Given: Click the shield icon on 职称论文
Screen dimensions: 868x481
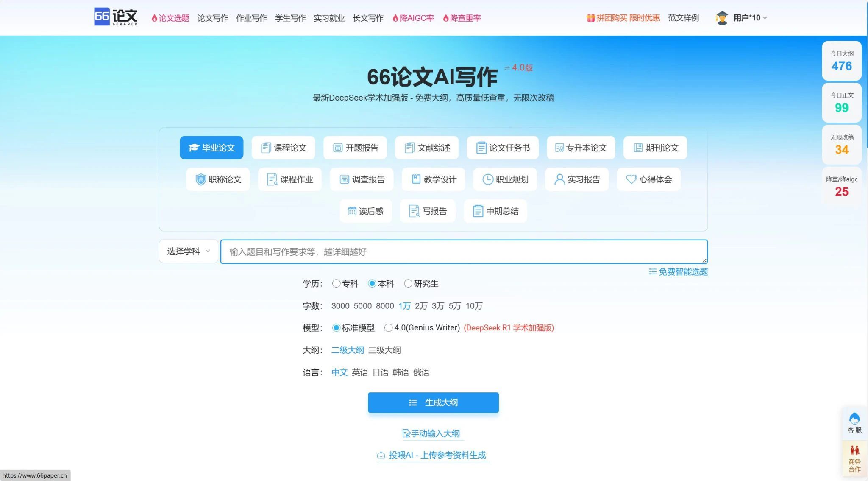Looking at the screenshot, I should (200, 179).
